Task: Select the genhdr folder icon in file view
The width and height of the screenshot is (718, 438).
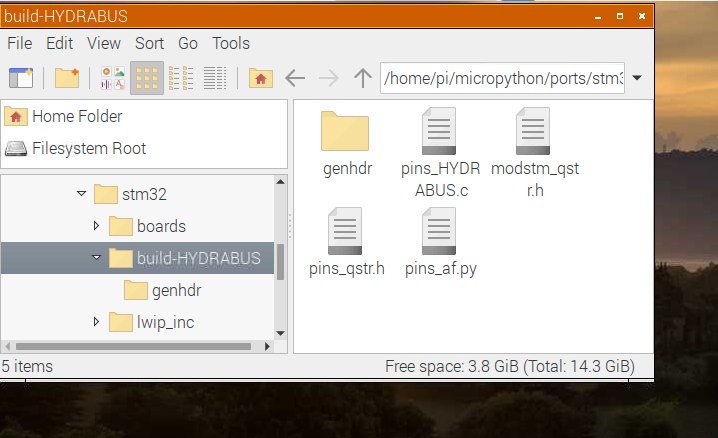Action: (x=345, y=132)
